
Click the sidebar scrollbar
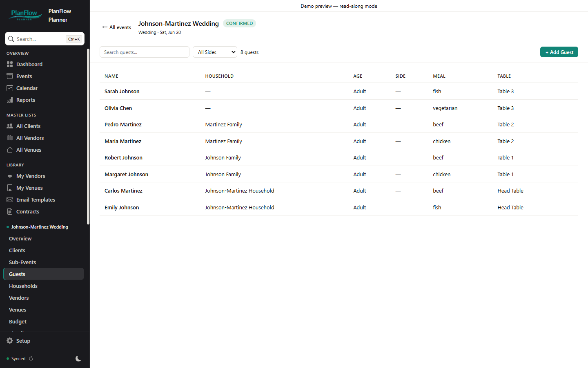88,137
